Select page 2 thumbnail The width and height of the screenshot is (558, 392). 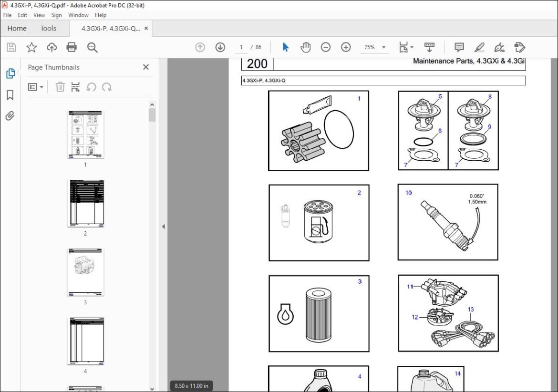pyautogui.click(x=85, y=203)
